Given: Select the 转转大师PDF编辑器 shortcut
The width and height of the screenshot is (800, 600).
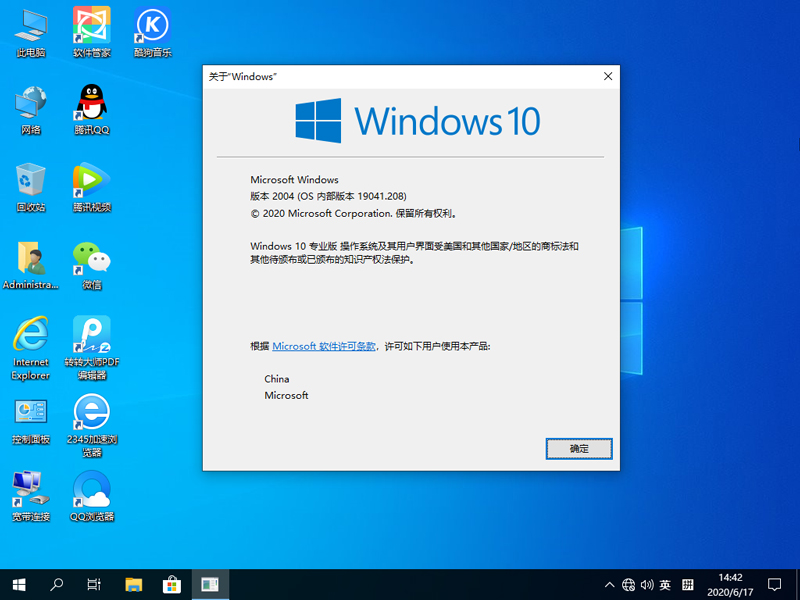Looking at the screenshot, I should coord(92,348).
